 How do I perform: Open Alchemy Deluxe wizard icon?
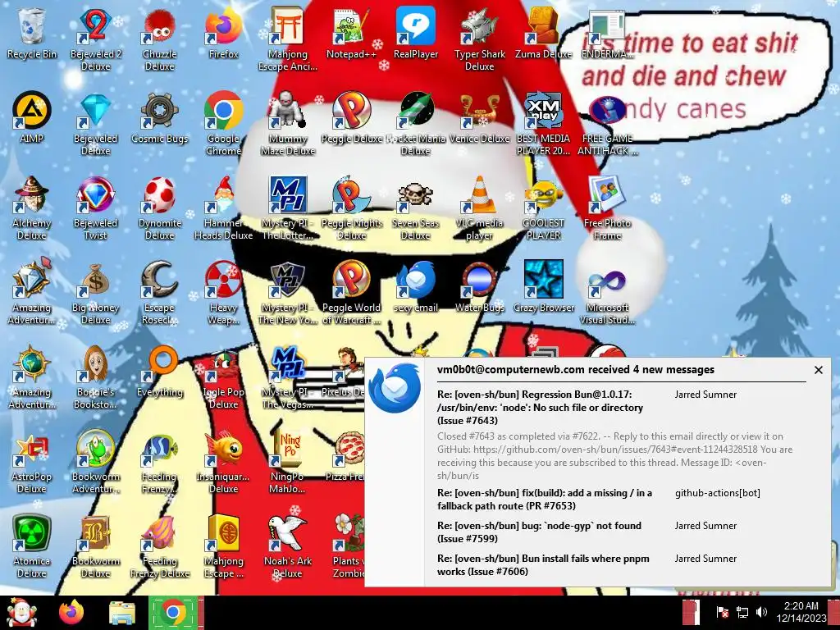click(x=32, y=208)
